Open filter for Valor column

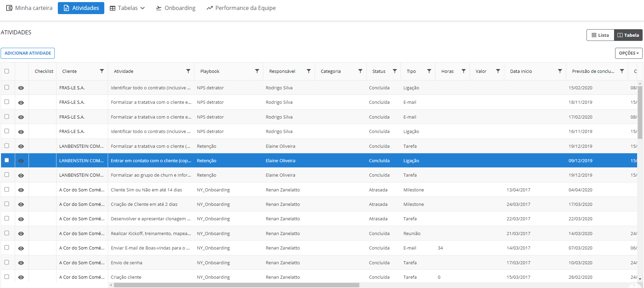pyautogui.click(x=498, y=71)
